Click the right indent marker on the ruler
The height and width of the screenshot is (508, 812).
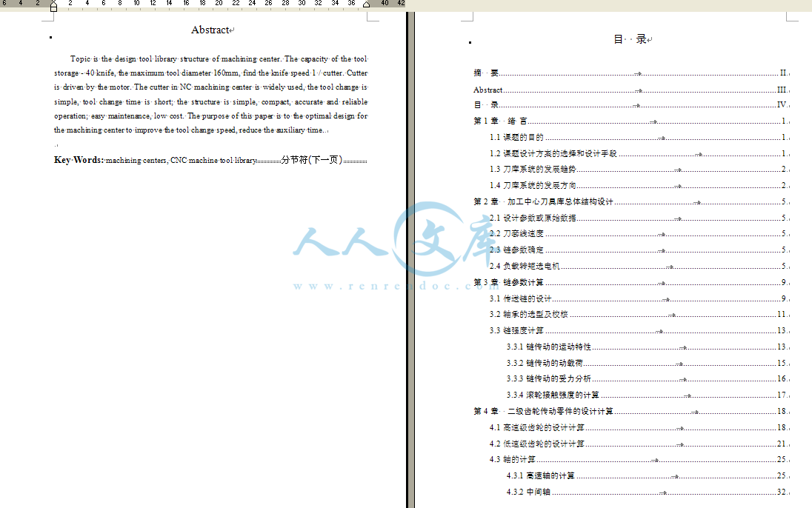pyautogui.click(x=366, y=4)
